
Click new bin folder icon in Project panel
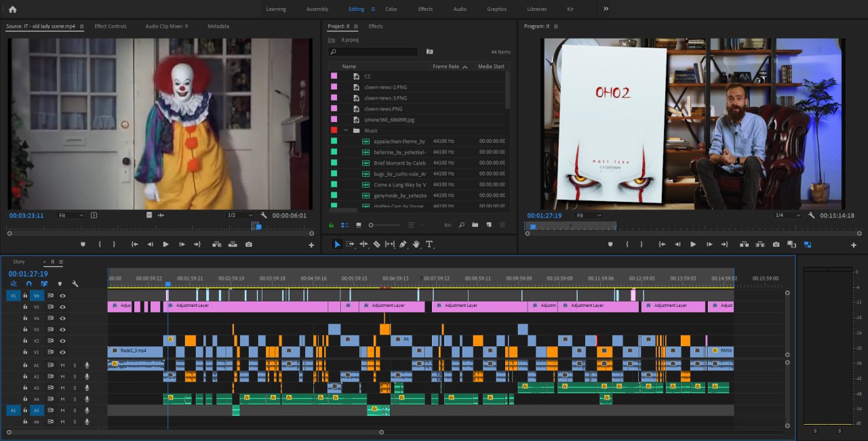tap(475, 225)
